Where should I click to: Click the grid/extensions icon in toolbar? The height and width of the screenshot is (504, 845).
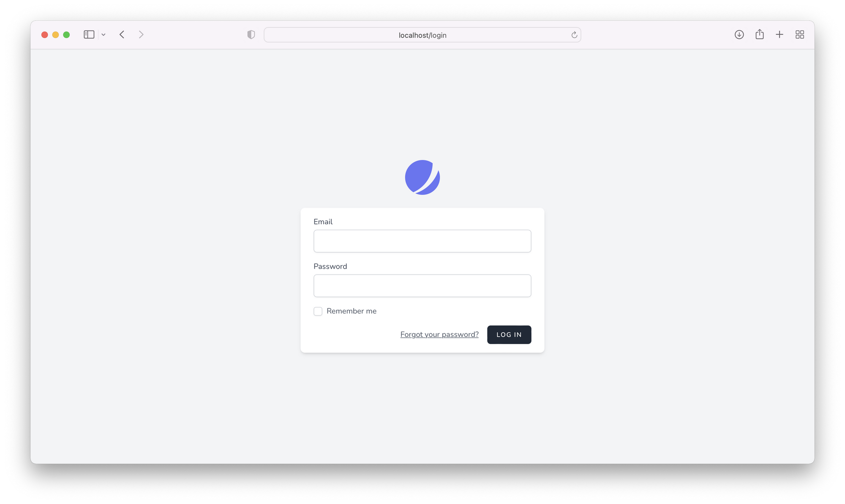point(800,34)
